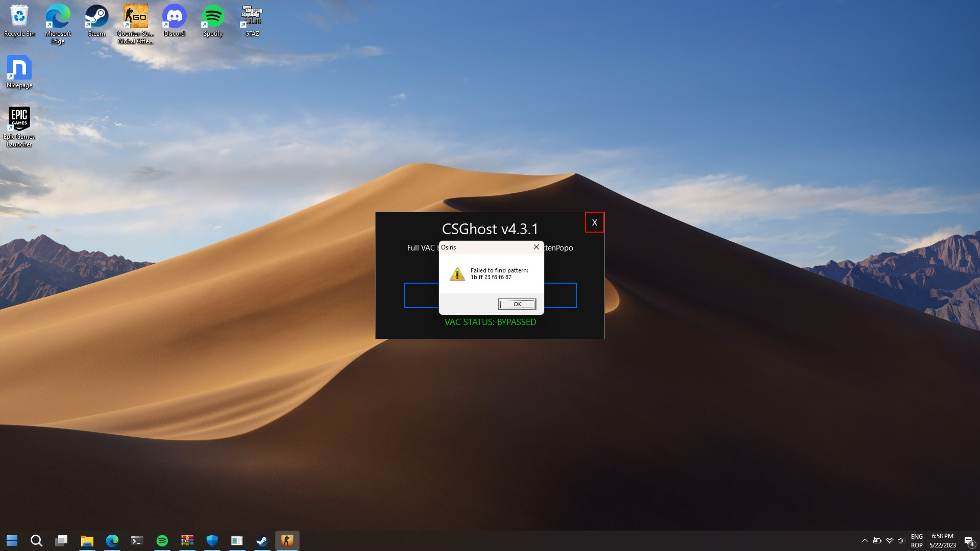Launch CS:GO from the desktop shortcut

(135, 15)
